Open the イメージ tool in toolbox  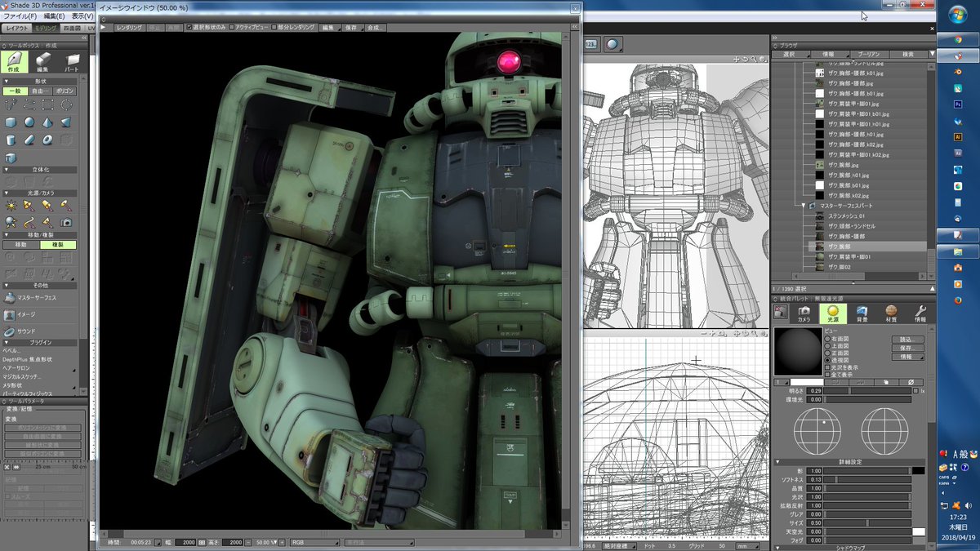(20, 314)
